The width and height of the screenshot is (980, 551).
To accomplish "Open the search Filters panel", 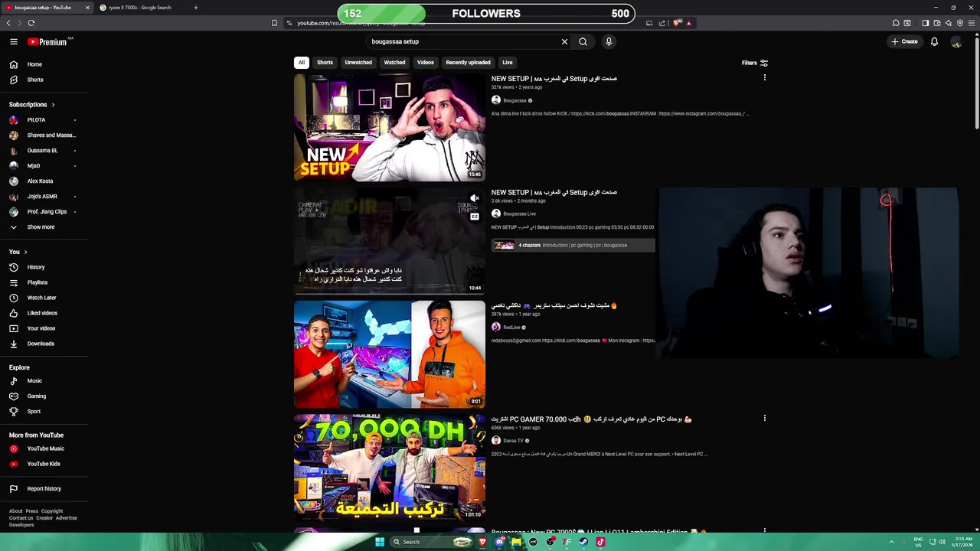I will point(754,63).
